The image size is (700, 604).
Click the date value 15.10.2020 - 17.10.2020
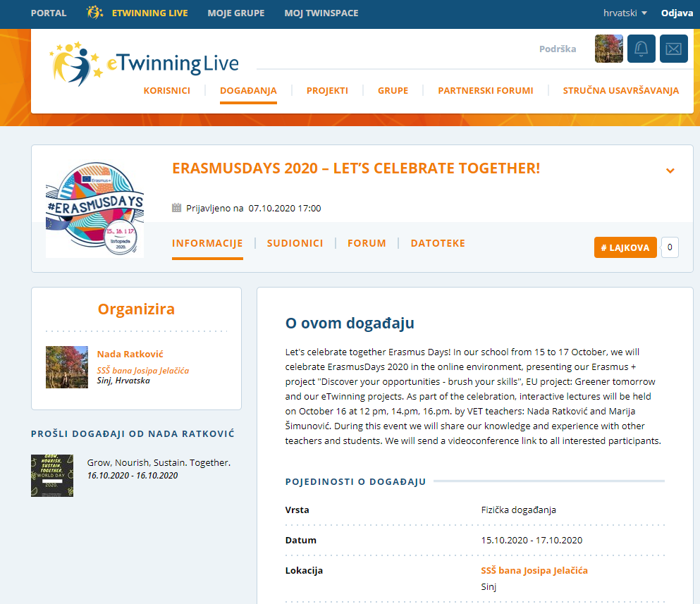point(532,540)
